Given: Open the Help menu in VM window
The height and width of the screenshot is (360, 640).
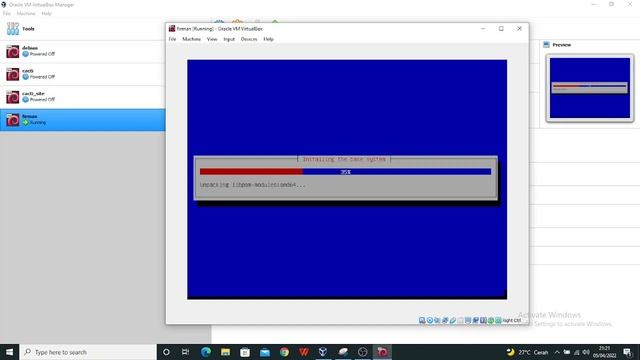Looking at the screenshot, I should pos(268,39).
